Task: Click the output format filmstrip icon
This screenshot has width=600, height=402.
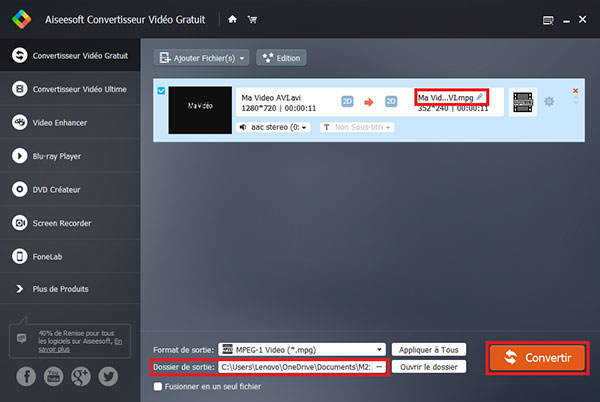Action: [x=524, y=102]
